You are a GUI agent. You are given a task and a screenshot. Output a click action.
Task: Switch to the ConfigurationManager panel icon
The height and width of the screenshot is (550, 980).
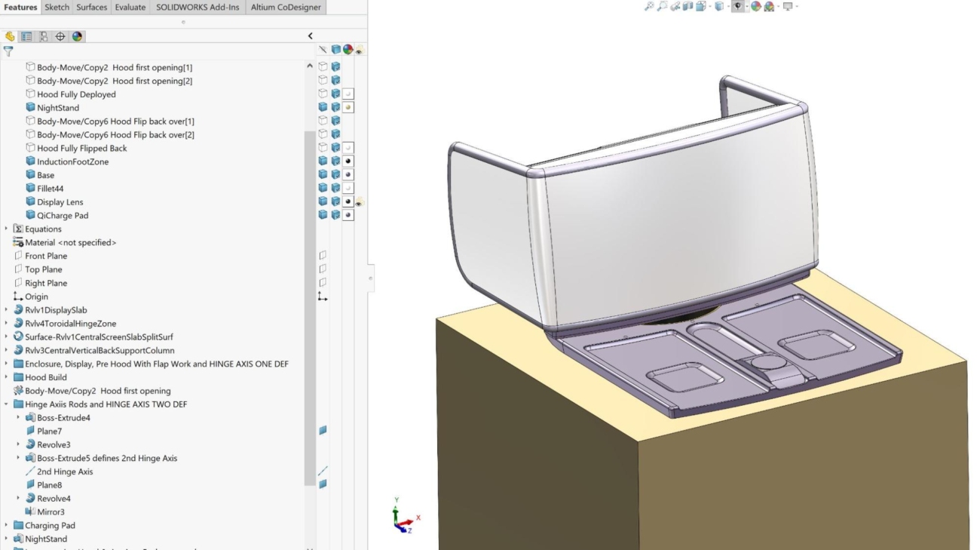point(43,35)
